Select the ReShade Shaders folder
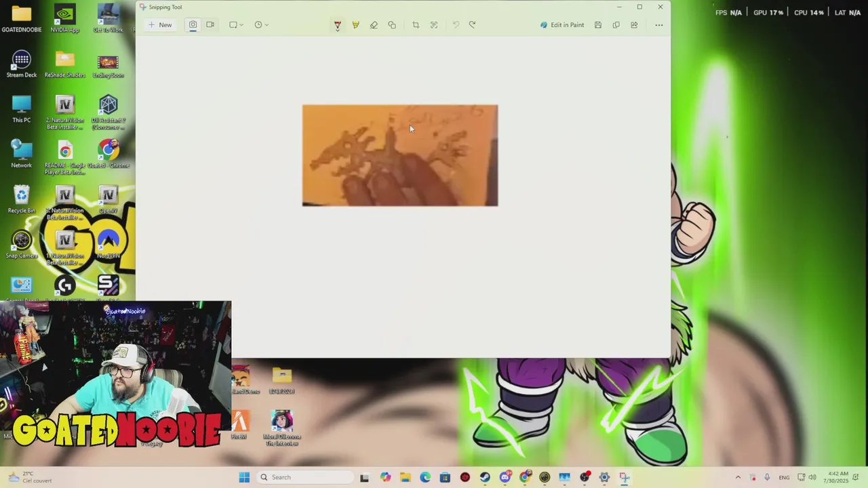The image size is (868, 488). tap(65, 64)
